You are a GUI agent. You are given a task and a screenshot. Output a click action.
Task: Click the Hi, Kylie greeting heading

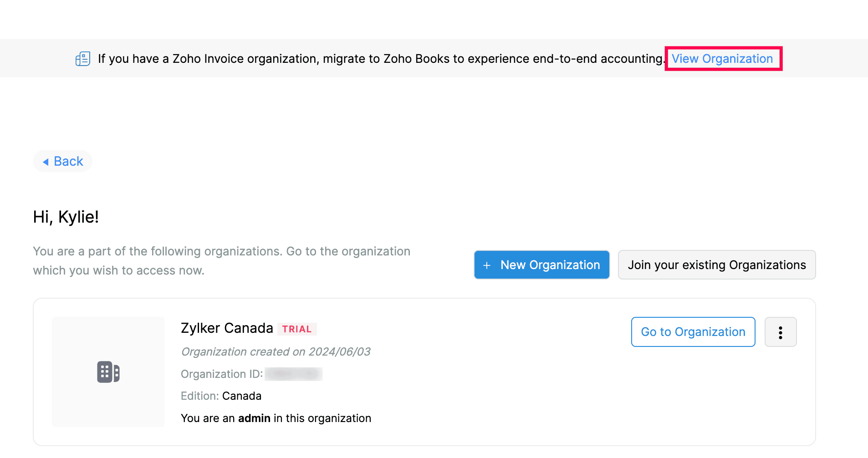tap(66, 217)
